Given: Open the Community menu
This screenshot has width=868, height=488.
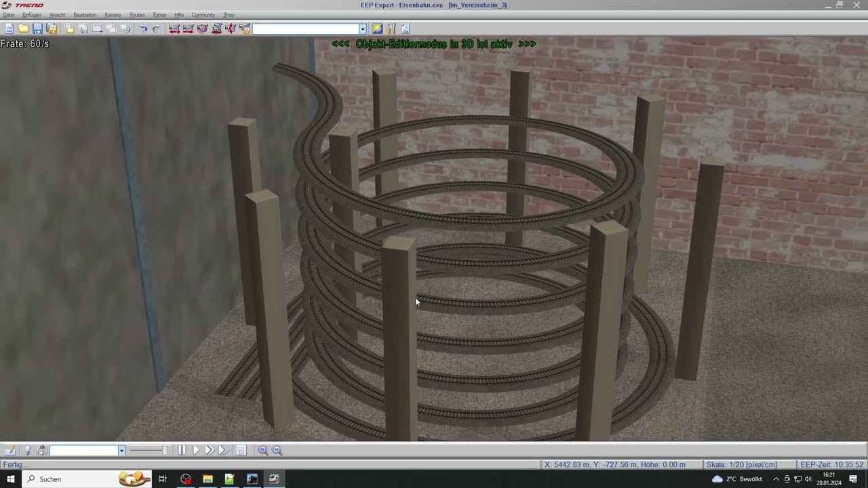Looking at the screenshot, I should pos(203,15).
